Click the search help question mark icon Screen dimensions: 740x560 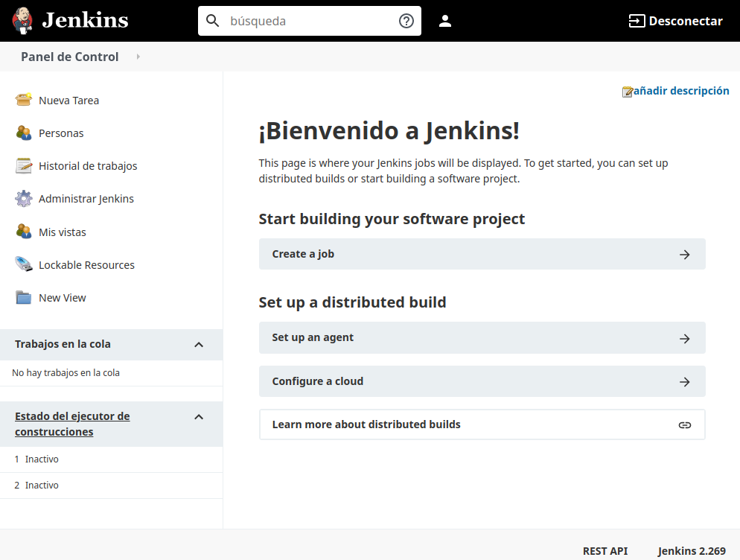pyautogui.click(x=406, y=21)
